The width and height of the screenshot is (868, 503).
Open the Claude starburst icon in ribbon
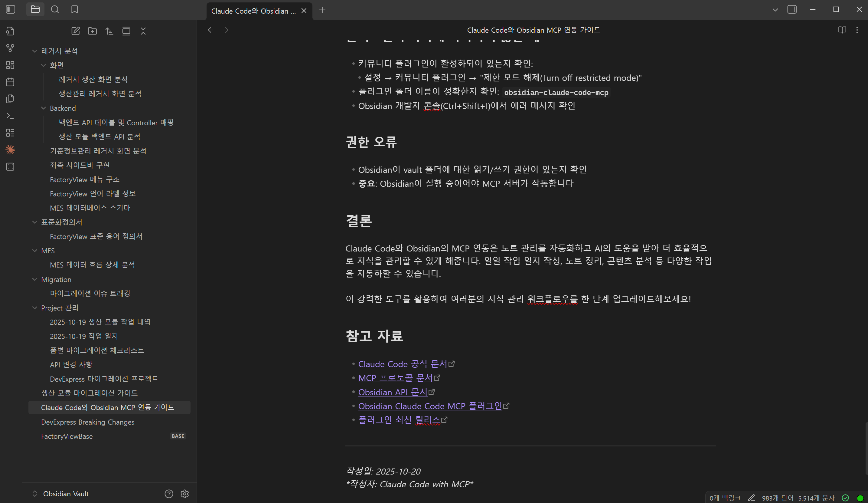(10, 150)
